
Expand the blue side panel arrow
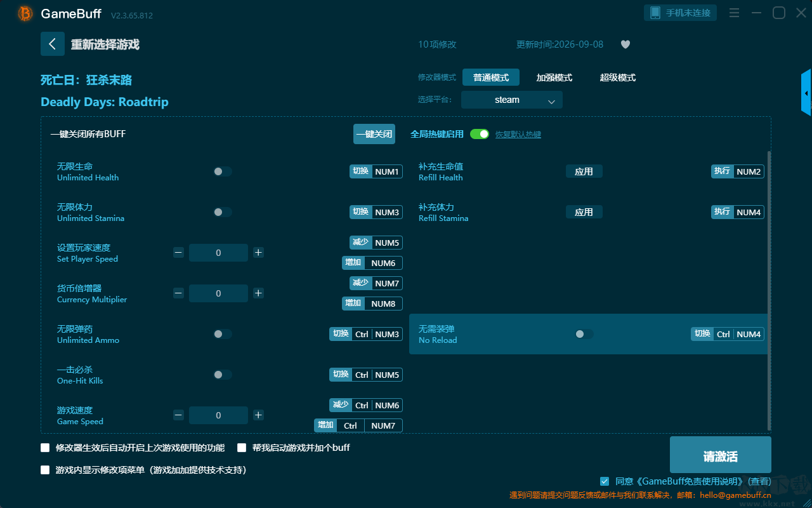point(806,93)
